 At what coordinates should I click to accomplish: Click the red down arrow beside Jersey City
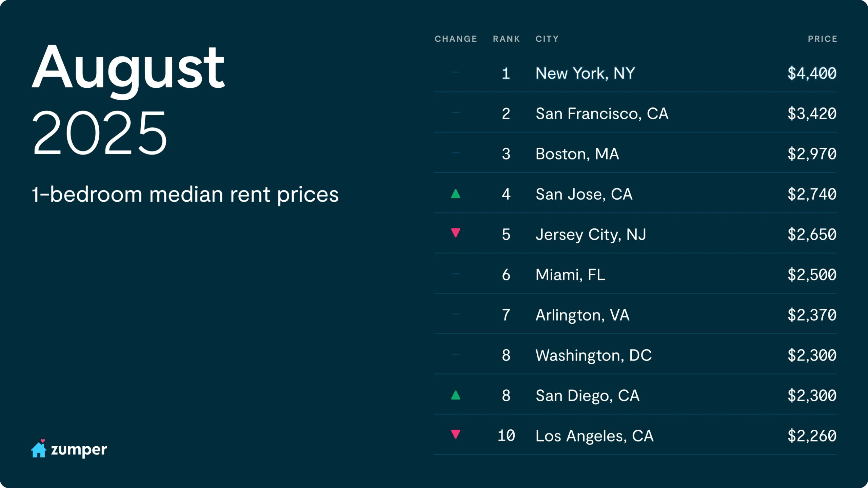tap(455, 233)
